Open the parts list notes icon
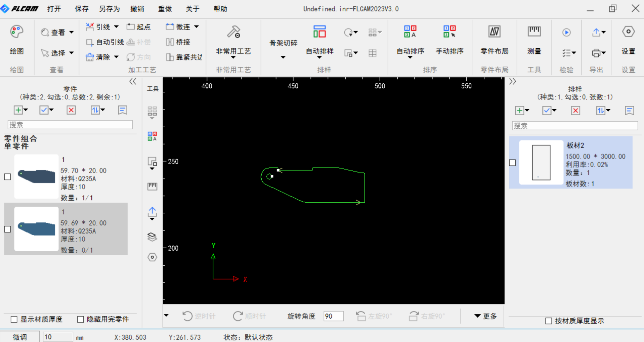The image size is (644, 342). click(x=123, y=110)
